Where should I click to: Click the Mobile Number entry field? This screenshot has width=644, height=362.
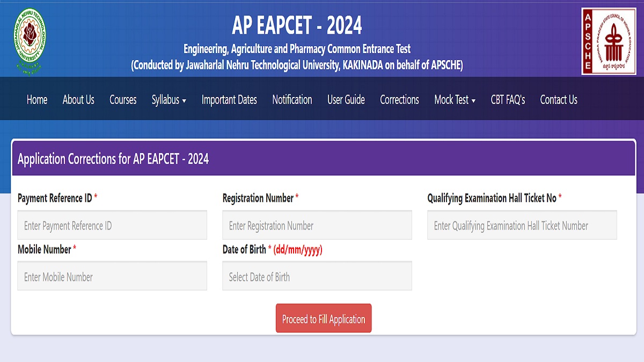[112, 276]
